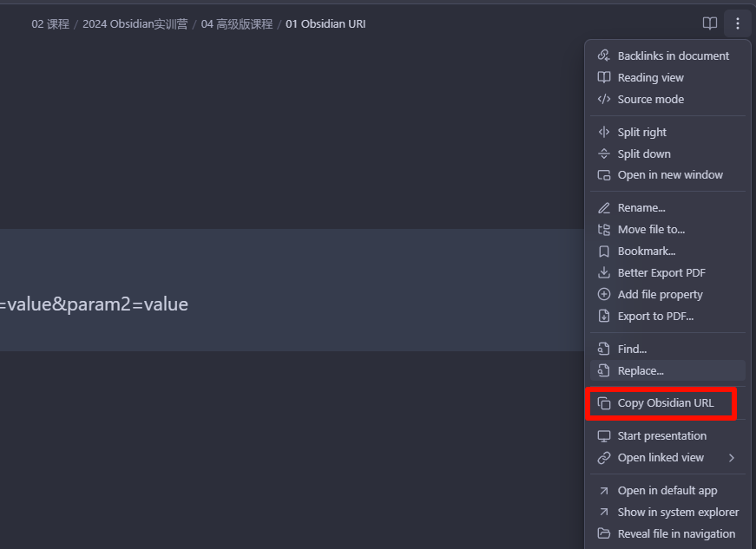Click the Backlinks in document icon
The height and width of the screenshot is (549, 756).
click(603, 56)
